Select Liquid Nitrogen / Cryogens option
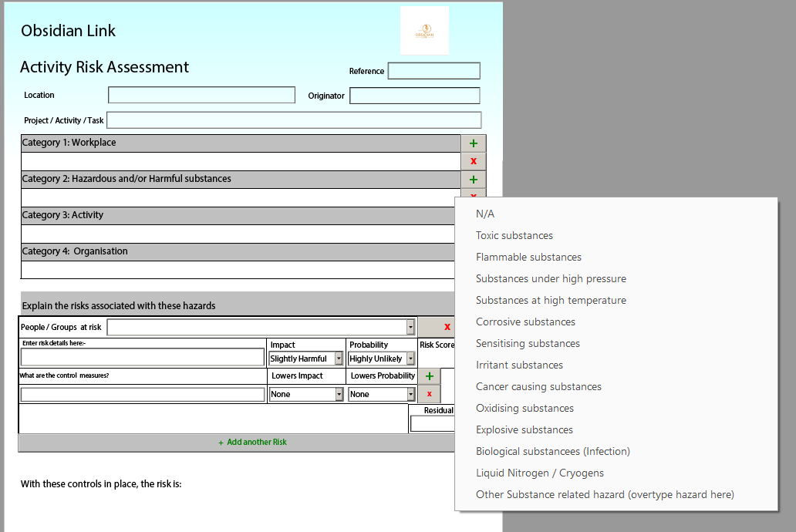This screenshot has height=532, width=796. 539,473
